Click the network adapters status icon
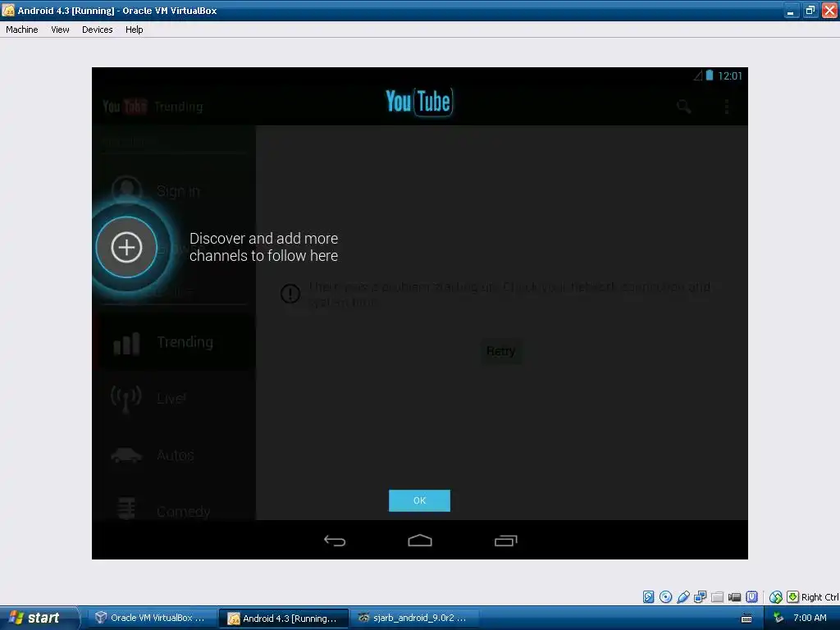 (701, 597)
